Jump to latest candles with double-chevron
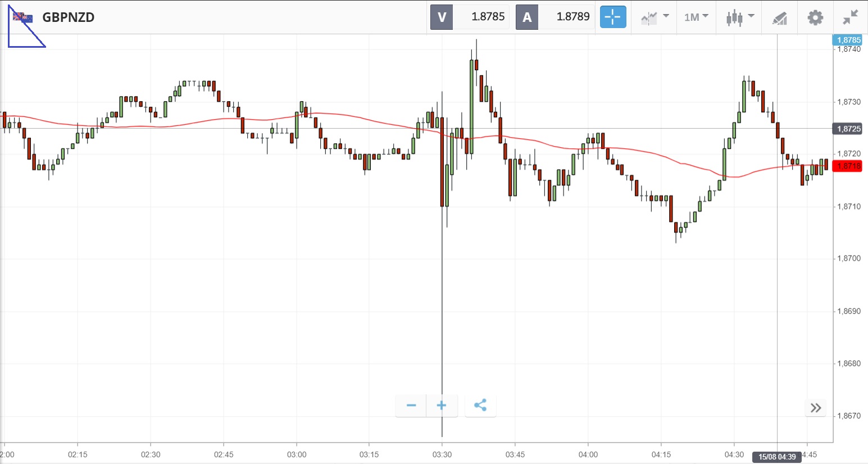The image size is (868, 464). pos(816,408)
